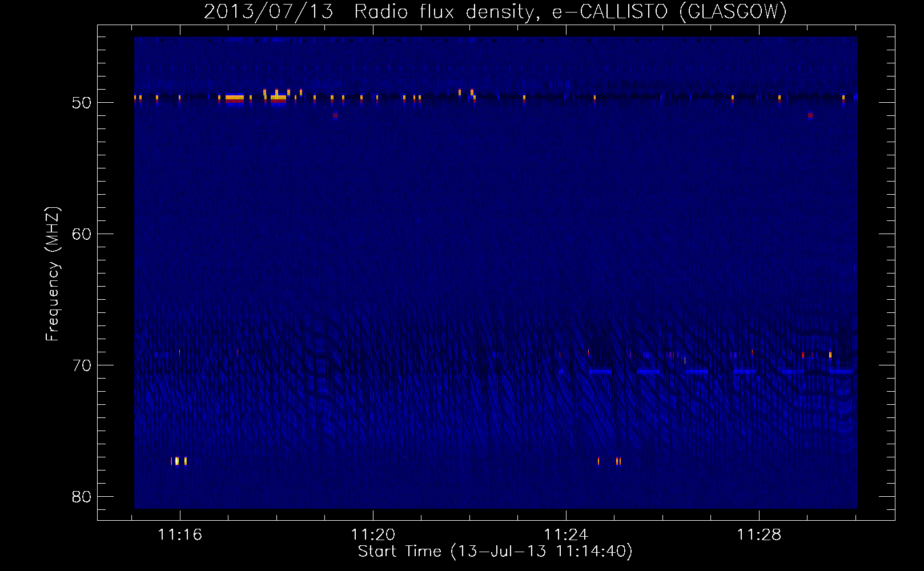The image size is (924, 571).
Task: Click the "Start Time (13-Jul-13 11:14:40)" x-axis label
Action: tap(495, 551)
